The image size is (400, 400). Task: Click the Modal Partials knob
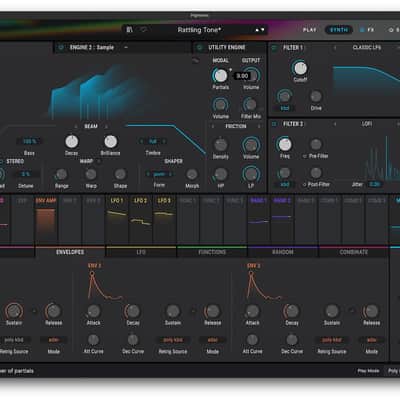click(220, 76)
